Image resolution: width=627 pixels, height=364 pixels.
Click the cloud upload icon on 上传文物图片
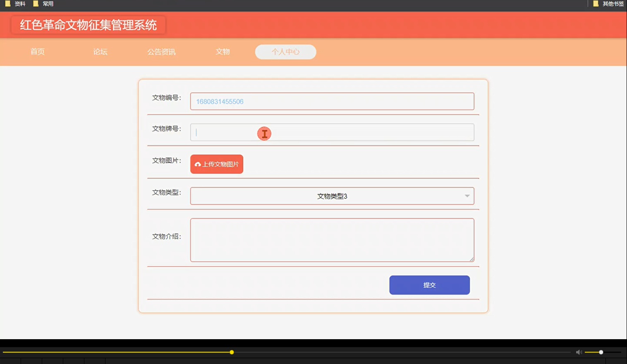(198, 164)
